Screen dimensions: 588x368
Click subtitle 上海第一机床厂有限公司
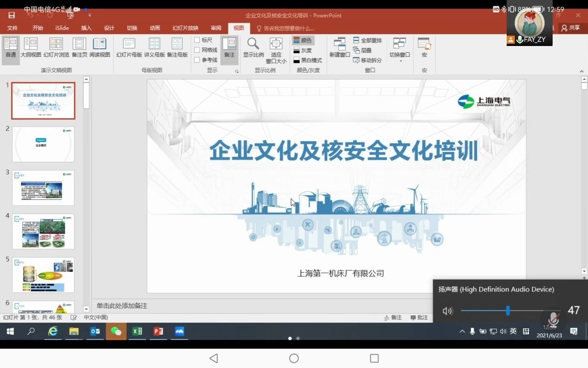(340, 273)
